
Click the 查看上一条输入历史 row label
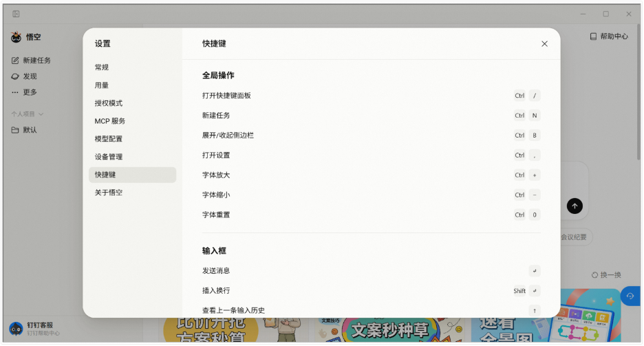point(233,311)
